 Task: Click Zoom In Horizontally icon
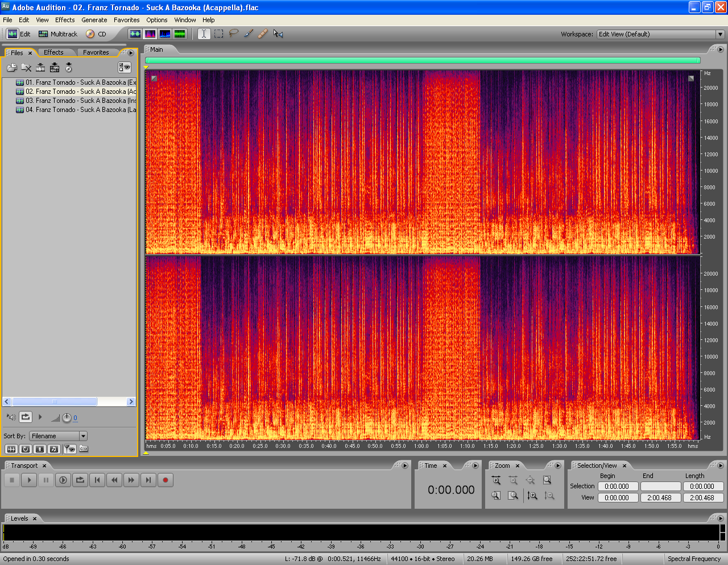click(x=496, y=480)
